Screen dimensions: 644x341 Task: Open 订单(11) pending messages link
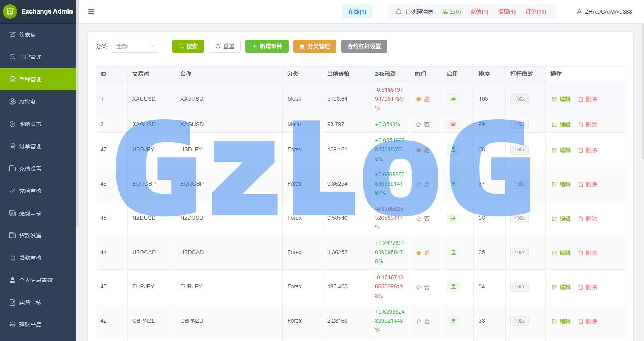coord(536,12)
